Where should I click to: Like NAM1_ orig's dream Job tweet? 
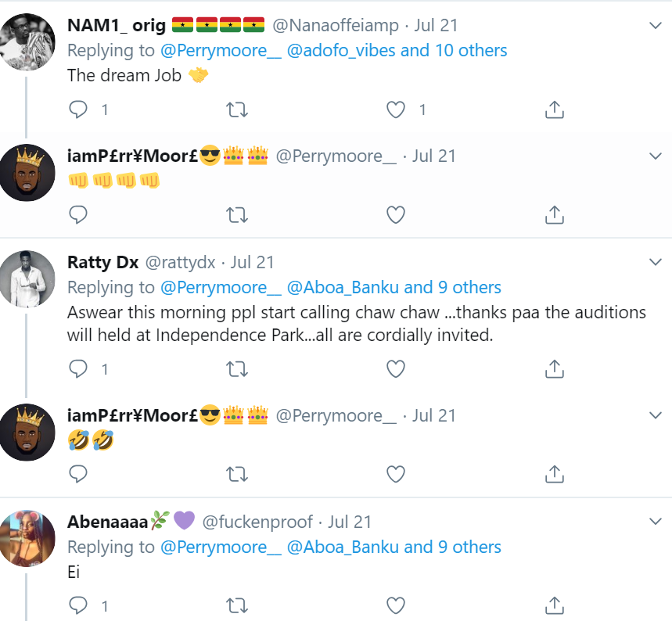(x=397, y=109)
